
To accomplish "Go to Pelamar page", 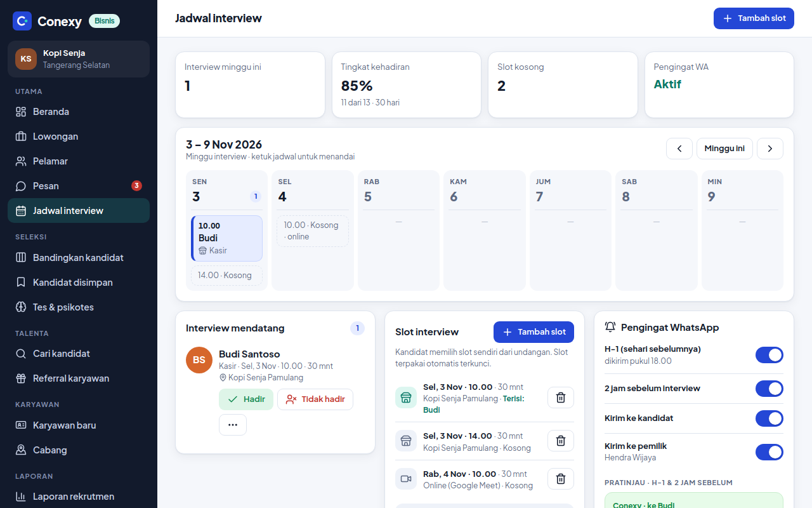I will click(x=79, y=161).
